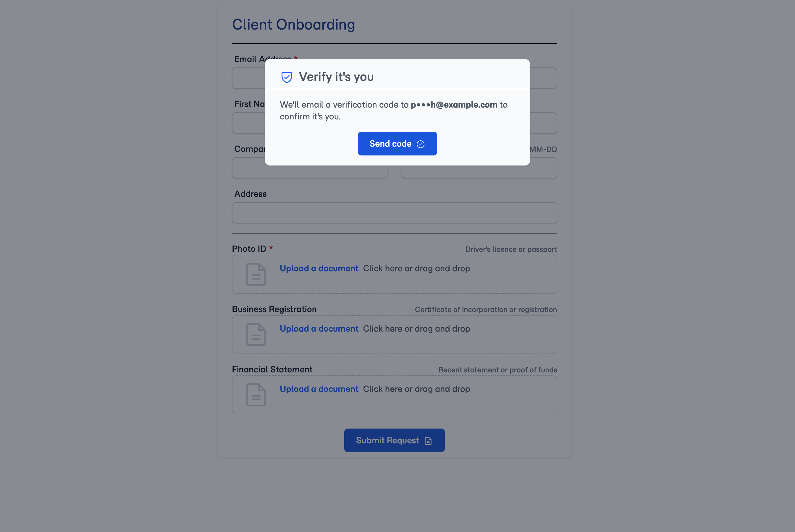Screen dimensions: 795x532
Task: Click the Address field label
Action: tap(250, 194)
